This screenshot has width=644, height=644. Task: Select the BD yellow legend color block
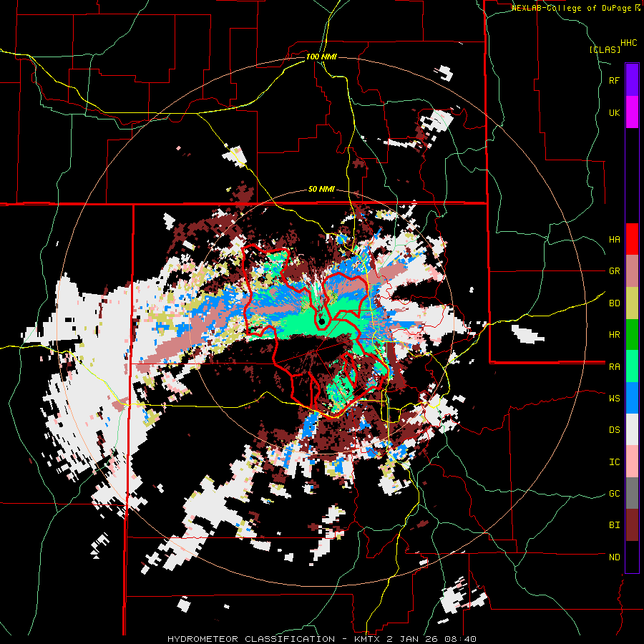pos(632,303)
